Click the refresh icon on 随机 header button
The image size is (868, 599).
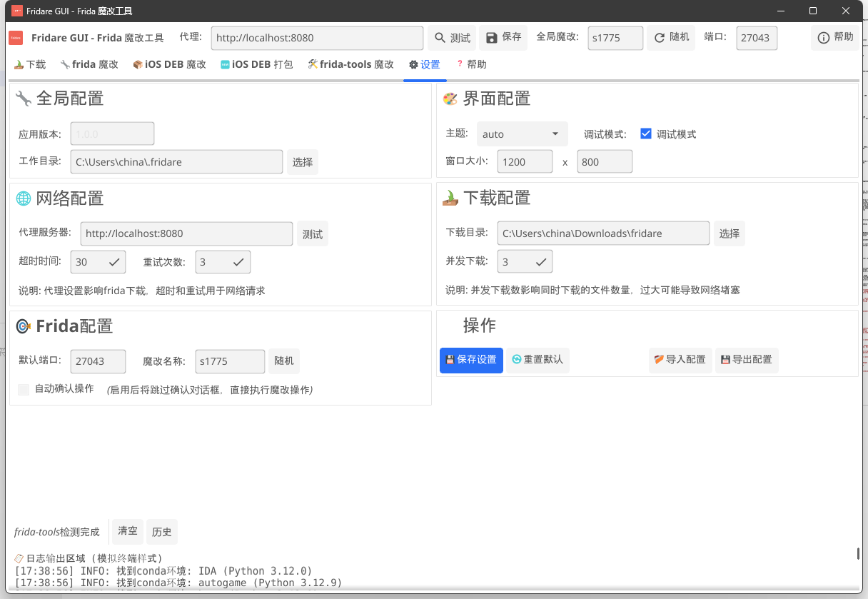coord(660,38)
